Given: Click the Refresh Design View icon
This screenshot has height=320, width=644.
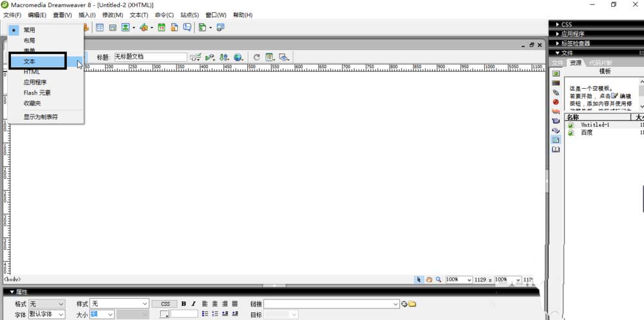Looking at the screenshot, I should (257, 57).
